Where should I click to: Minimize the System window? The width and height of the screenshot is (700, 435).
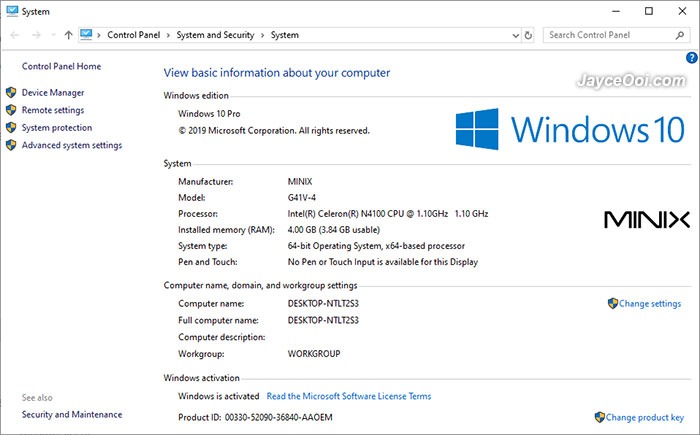tap(616, 11)
